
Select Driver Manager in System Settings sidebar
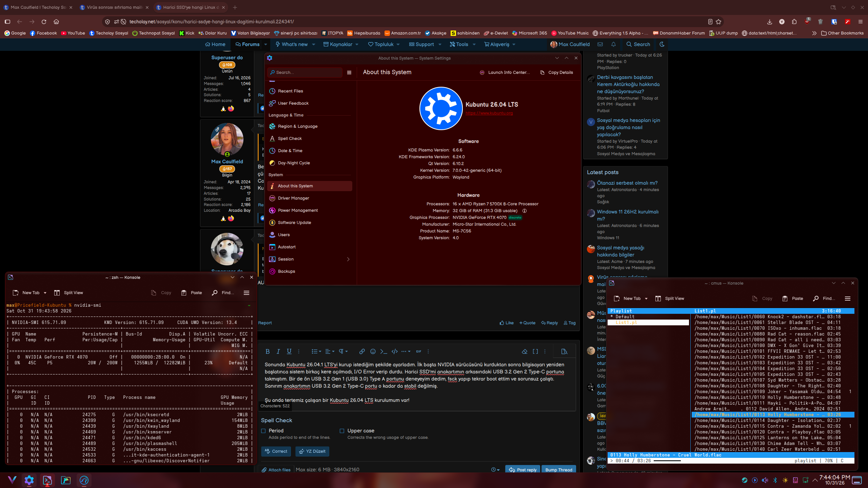coord(310,198)
